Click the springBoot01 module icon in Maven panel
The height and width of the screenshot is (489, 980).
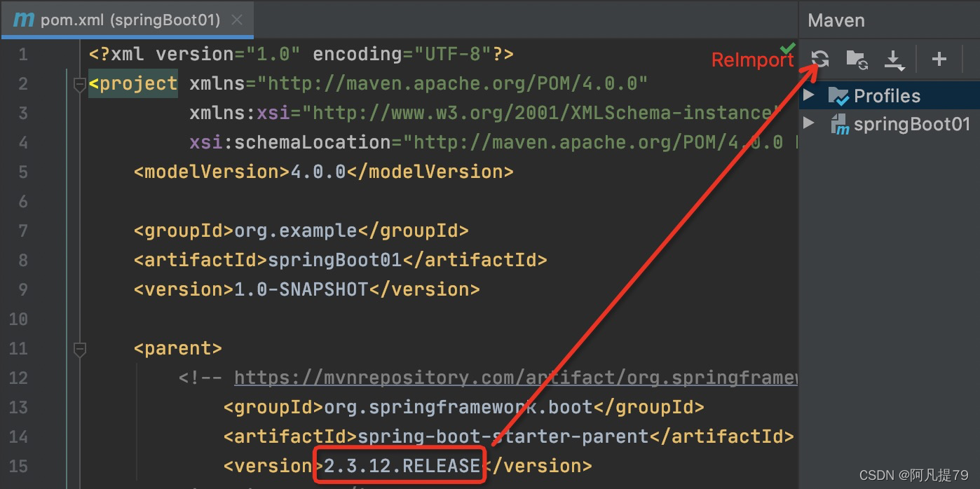839,125
